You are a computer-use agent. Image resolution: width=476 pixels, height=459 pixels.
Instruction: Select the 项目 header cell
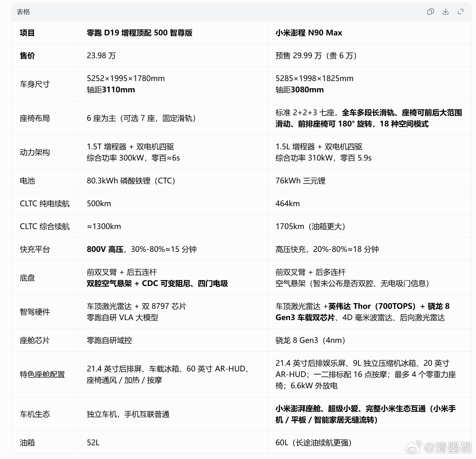click(27, 33)
